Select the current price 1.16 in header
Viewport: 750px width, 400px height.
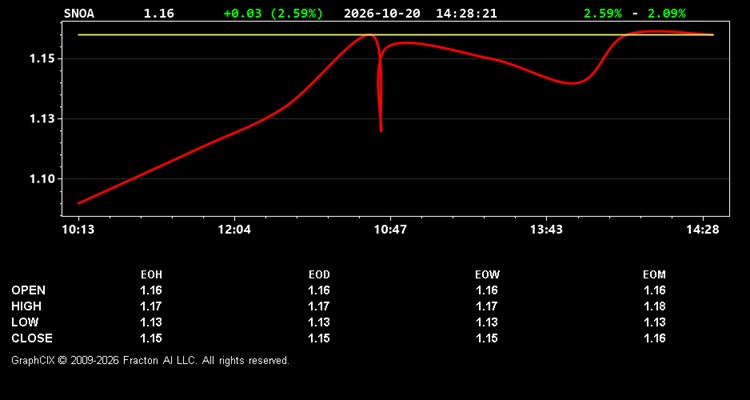(159, 13)
